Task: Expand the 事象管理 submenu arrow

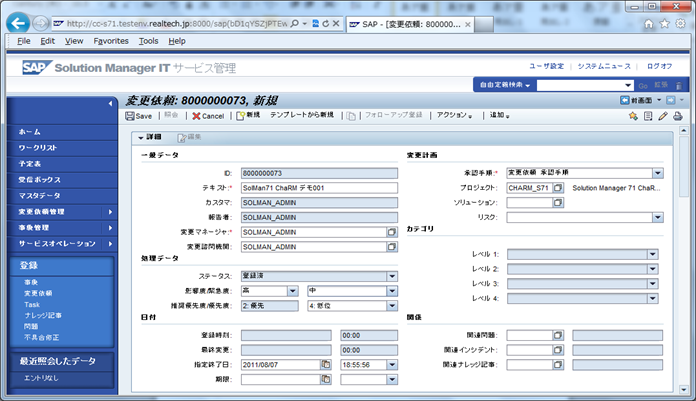Action: pos(110,228)
